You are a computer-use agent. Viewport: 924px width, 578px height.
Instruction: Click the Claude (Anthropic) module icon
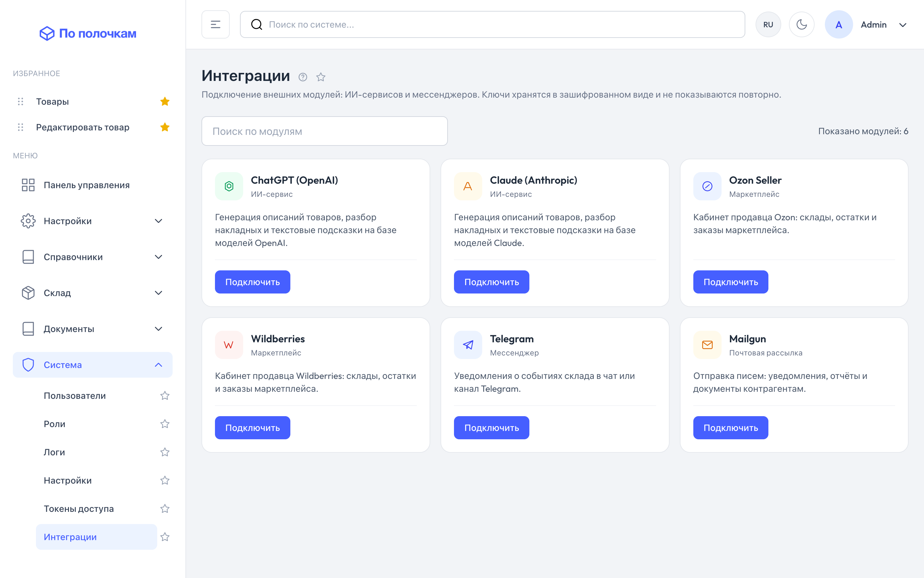coord(468,186)
